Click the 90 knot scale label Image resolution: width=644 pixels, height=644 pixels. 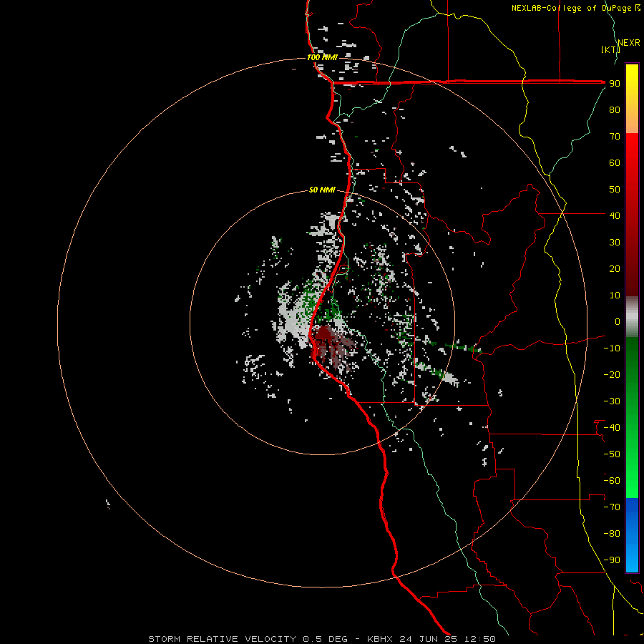coord(615,84)
